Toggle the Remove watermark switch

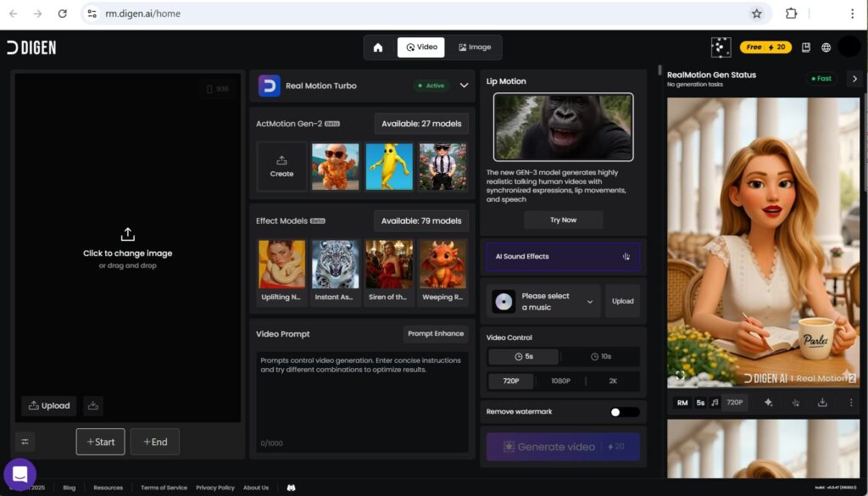625,412
